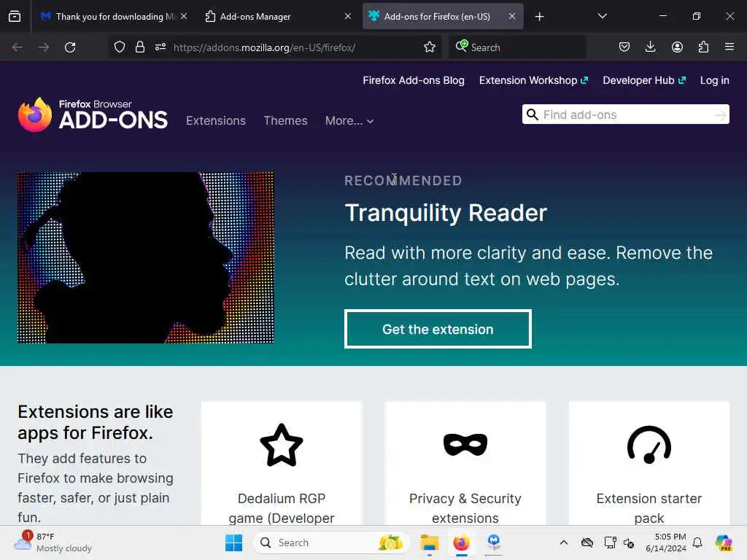The height and width of the screenshot is (560, 747).
Task: Click the mask icon on Privacy card
Action: tap(465, 445)
